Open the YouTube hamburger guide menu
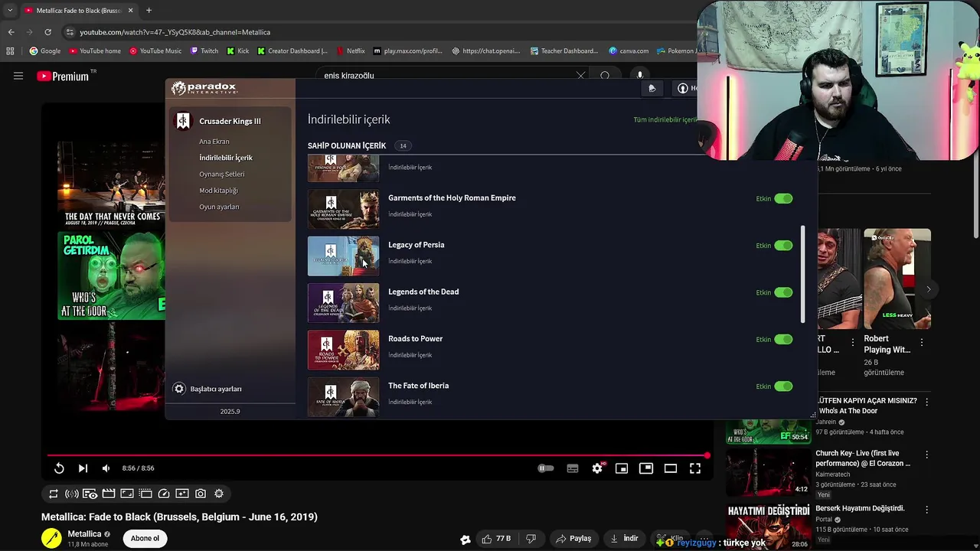The image size is (980, 551). pyautogui.click(x=18, y=76)
